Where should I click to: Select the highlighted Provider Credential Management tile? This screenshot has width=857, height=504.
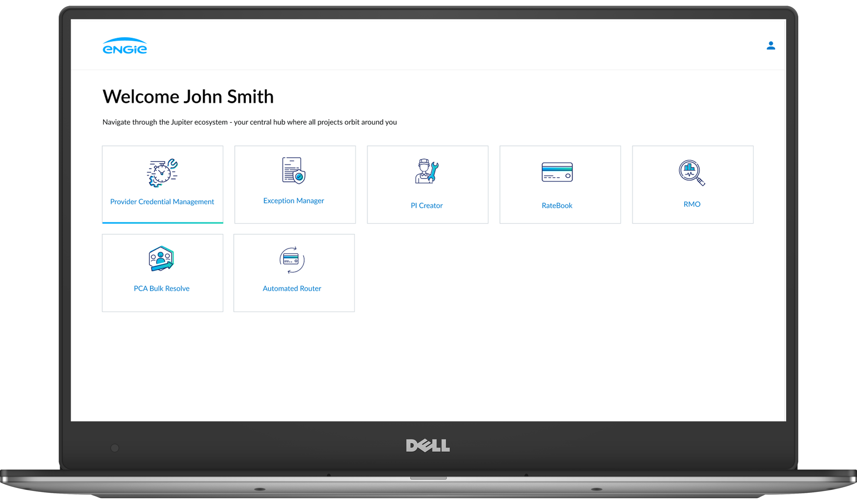(162, 185)
